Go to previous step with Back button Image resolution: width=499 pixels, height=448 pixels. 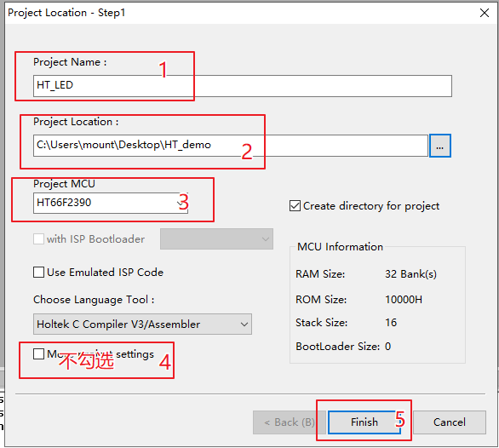tap(289, 422)
